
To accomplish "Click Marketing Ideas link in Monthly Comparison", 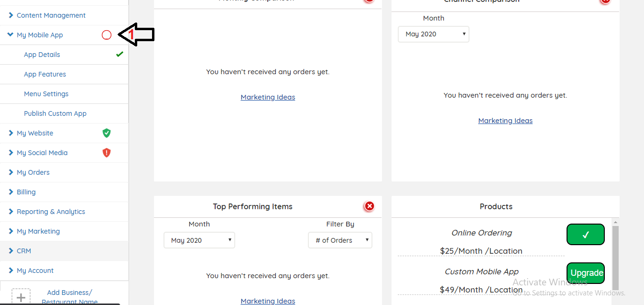I will 268,97.
